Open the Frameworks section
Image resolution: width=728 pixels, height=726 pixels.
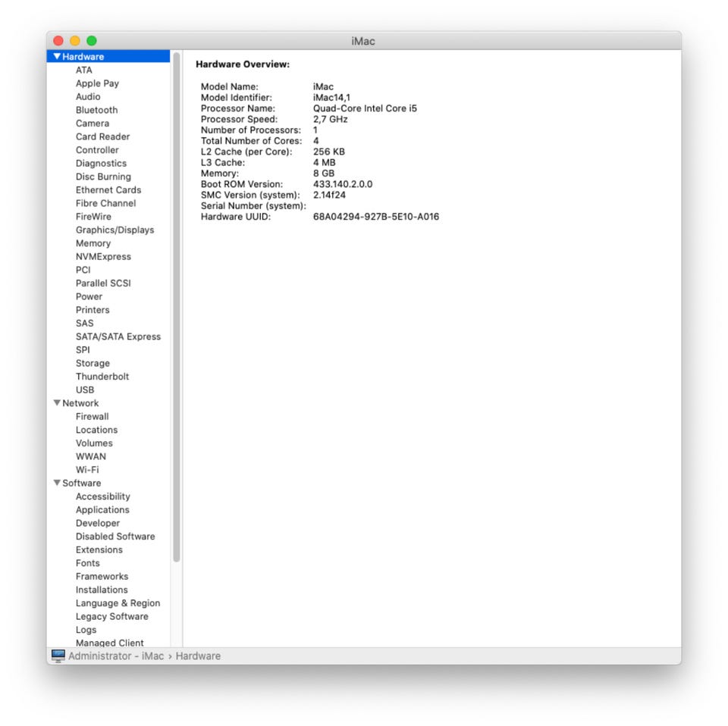pyautogui.click(x=102, y=577)
